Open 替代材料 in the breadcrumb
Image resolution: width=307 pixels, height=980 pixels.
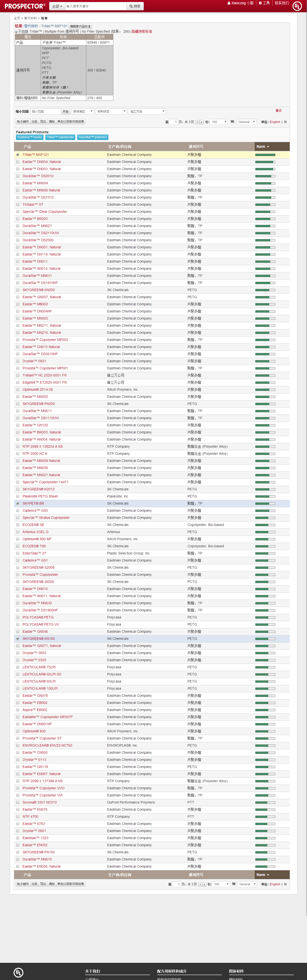point(30,18)
